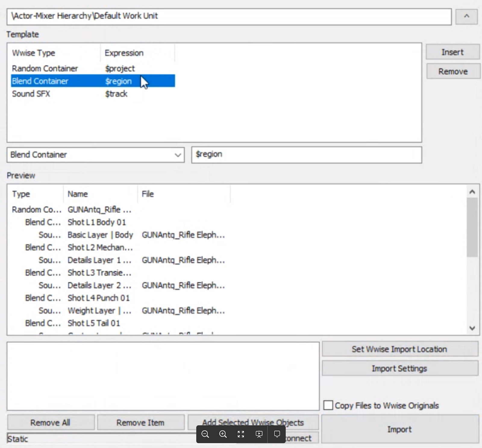Select the Sound SFX $track row
The width and height of the screenshot is (482, 448).
coord(93,94)
